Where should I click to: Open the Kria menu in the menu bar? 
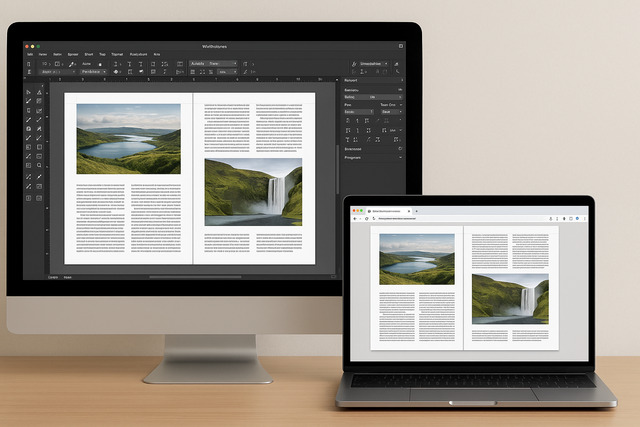tap(157, 54)
